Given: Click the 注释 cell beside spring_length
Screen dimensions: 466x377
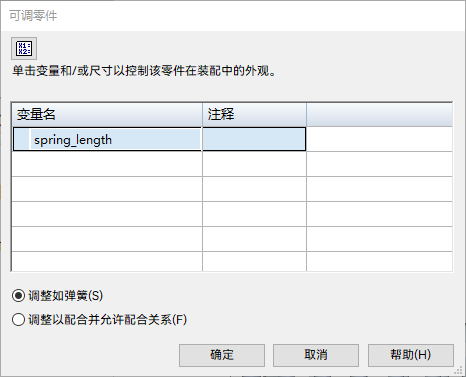Looking at the screenshot, I should (x=254, y=139).
